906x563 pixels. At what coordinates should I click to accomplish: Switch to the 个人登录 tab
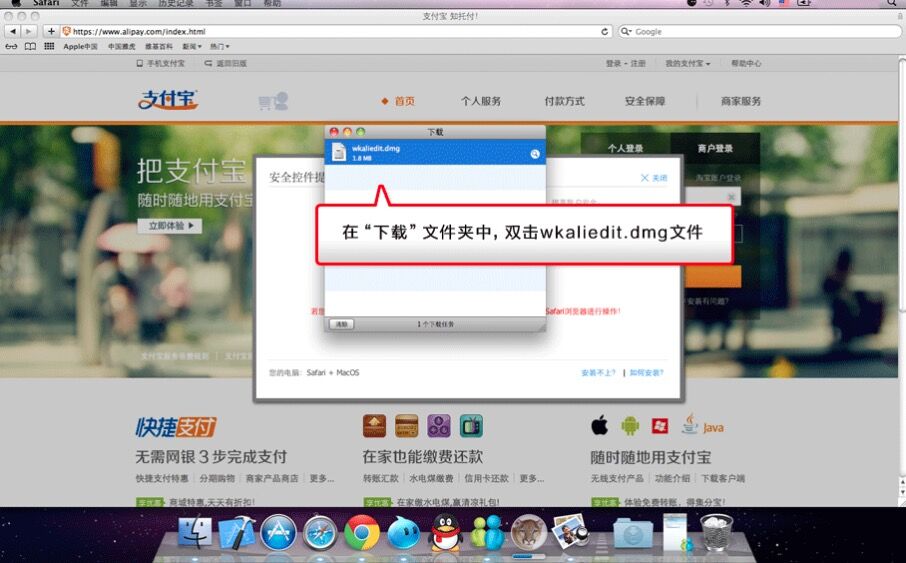tap(625, 149)
